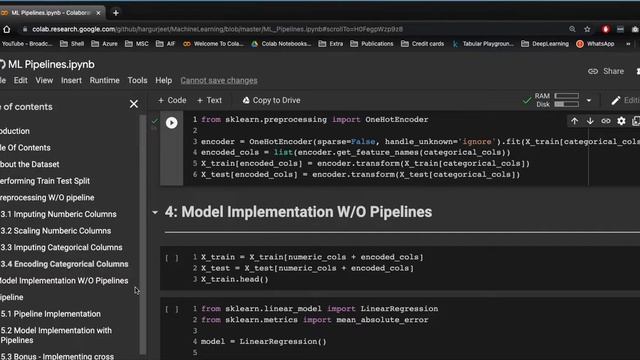Open the Credit cards bookmarks folder

(x=422, y=44)
